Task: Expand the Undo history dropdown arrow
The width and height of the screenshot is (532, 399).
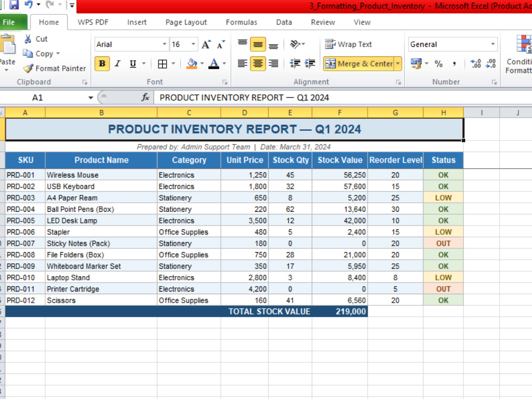Action: 38,4
